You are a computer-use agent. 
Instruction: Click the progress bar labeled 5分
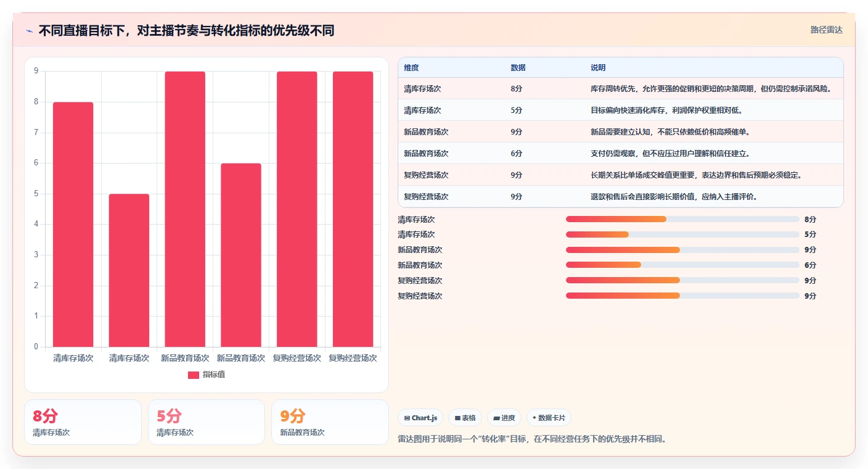[682, 234]
